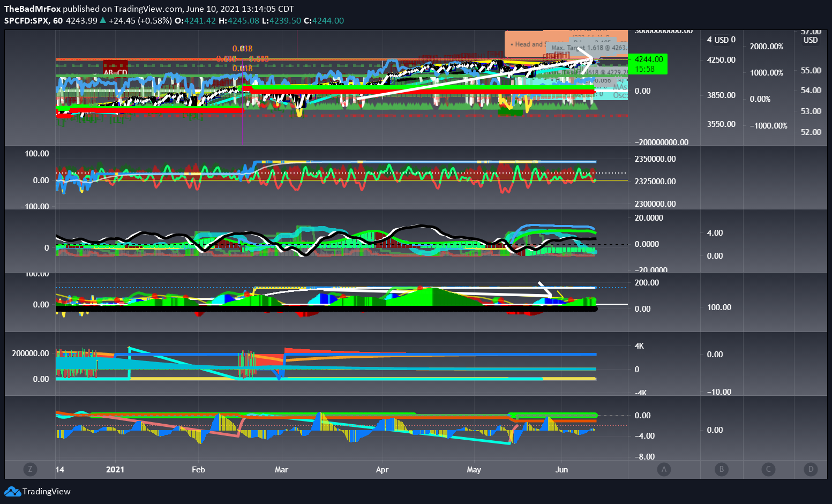The height and width of the screenshot is (504, 832).
Task: Click the 55.00 value on right scale
Action: tap(811, 70)
